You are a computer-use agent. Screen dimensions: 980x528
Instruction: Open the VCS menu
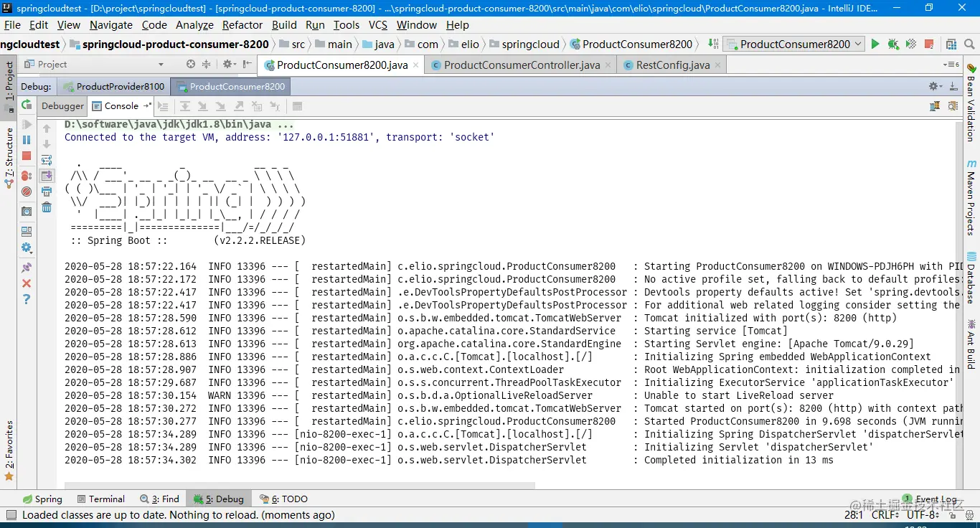(x=377, y=24)
